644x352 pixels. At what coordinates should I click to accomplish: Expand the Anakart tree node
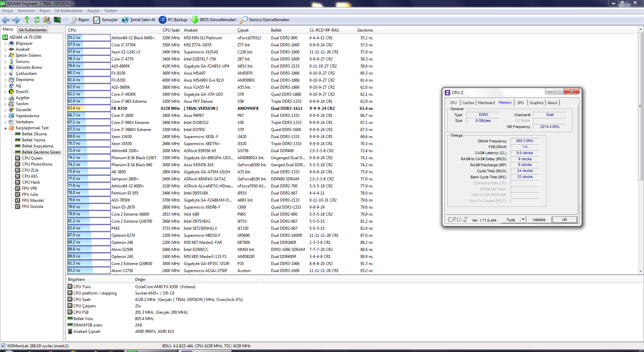click(x=5, y=50)
